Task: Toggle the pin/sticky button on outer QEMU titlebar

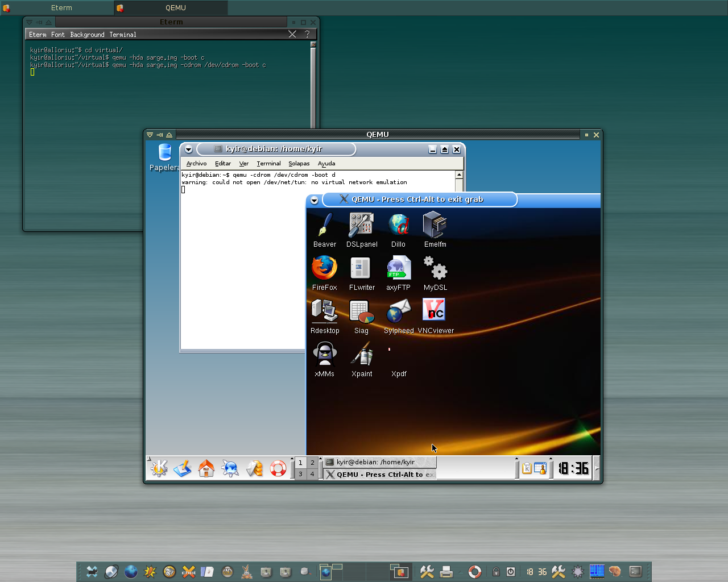Action: pos(159,135)
